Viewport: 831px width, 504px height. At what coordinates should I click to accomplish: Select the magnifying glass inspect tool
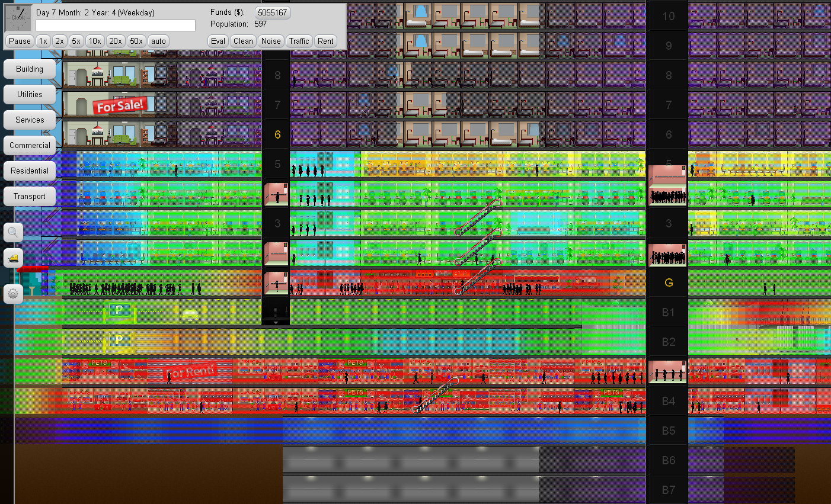pos(13,232)
